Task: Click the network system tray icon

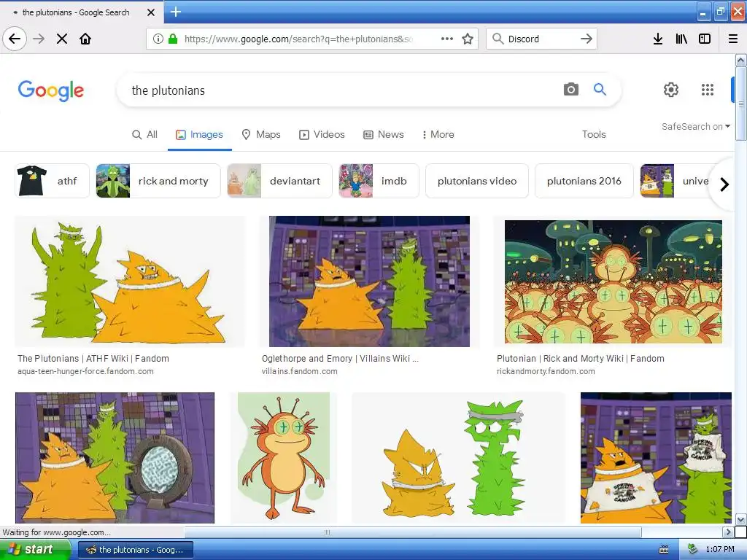Action: (692, 550)
